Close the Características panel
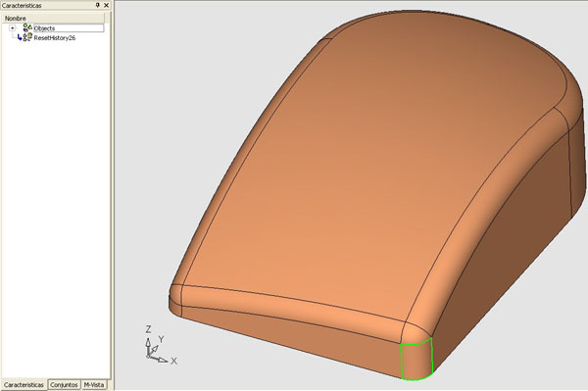Viewport: 588px width, 391px height. pyautogui.click(x=107, y=5)
